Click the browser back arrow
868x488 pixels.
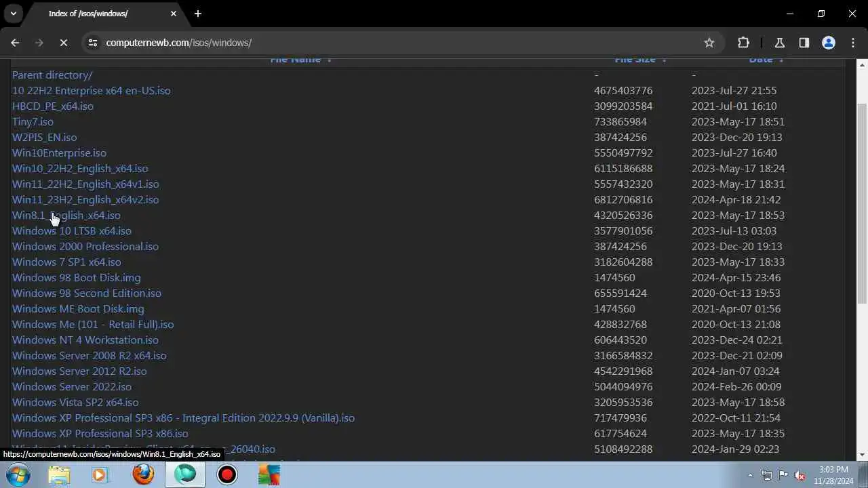pos(15,43)
